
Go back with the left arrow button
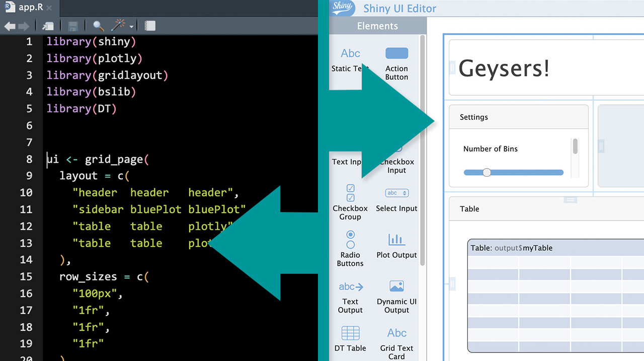(10, 26)
